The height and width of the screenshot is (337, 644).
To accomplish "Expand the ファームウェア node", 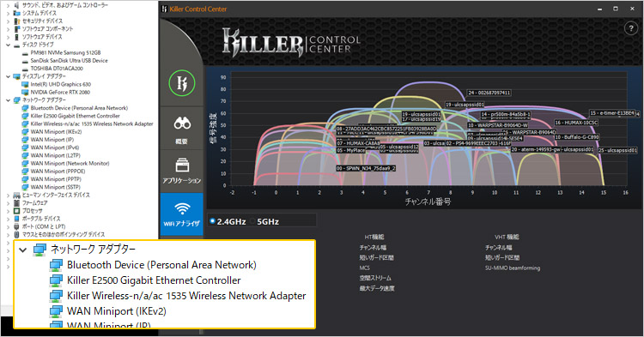I will (9, 203).
